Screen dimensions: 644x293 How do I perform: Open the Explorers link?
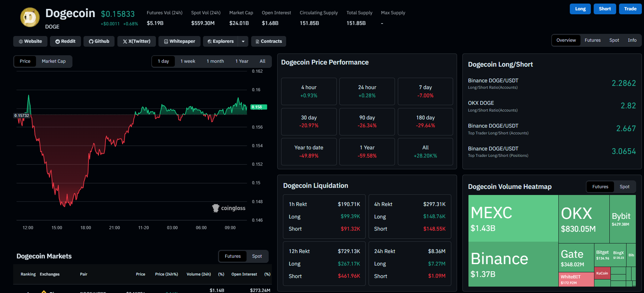(x=220, y=41)
